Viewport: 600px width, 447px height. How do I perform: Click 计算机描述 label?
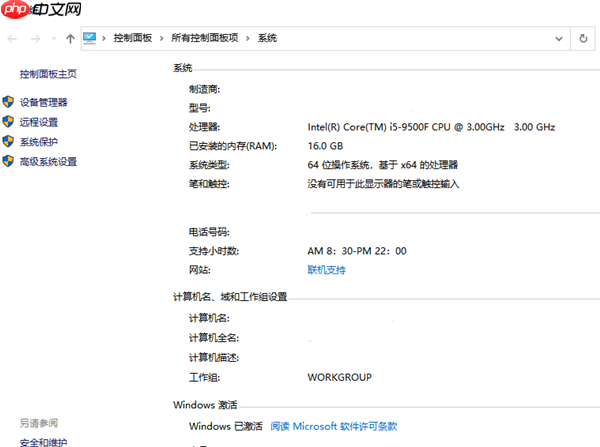pos(214,358)
